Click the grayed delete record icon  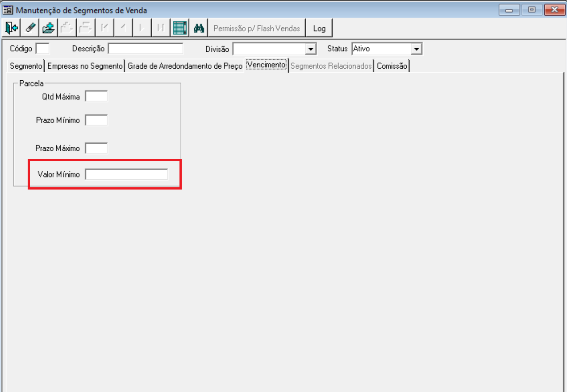coord(85,28)
